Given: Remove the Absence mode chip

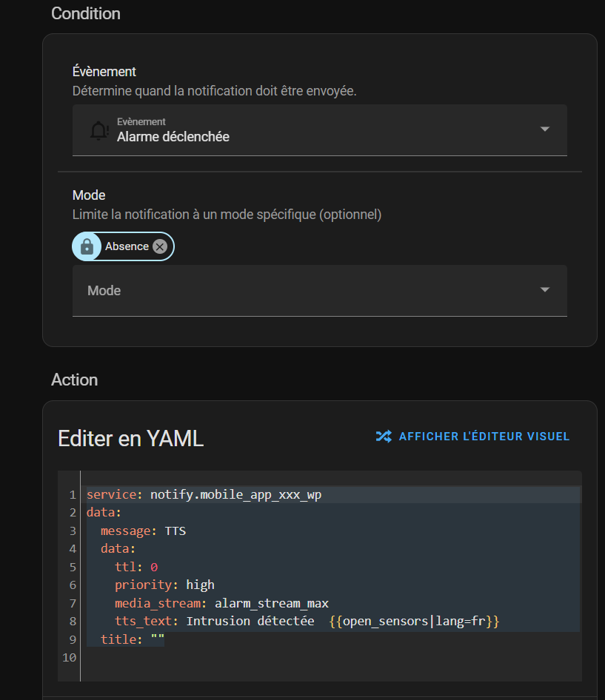Looking at the screenshot, I should pyautogui.click(x=159, y=246).
